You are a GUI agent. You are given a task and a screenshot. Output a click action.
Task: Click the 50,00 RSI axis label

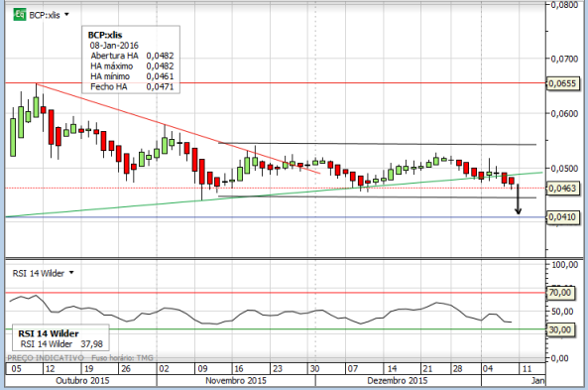(562, 312)
